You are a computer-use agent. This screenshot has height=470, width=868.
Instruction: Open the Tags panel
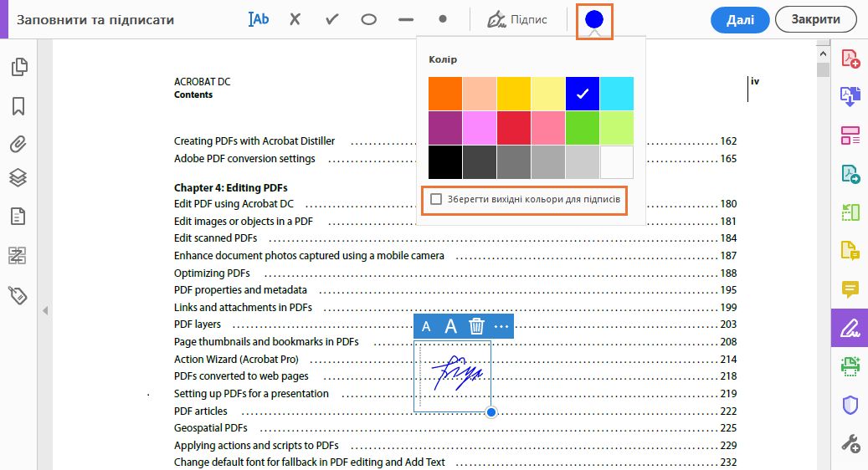(x=18, y=295)
